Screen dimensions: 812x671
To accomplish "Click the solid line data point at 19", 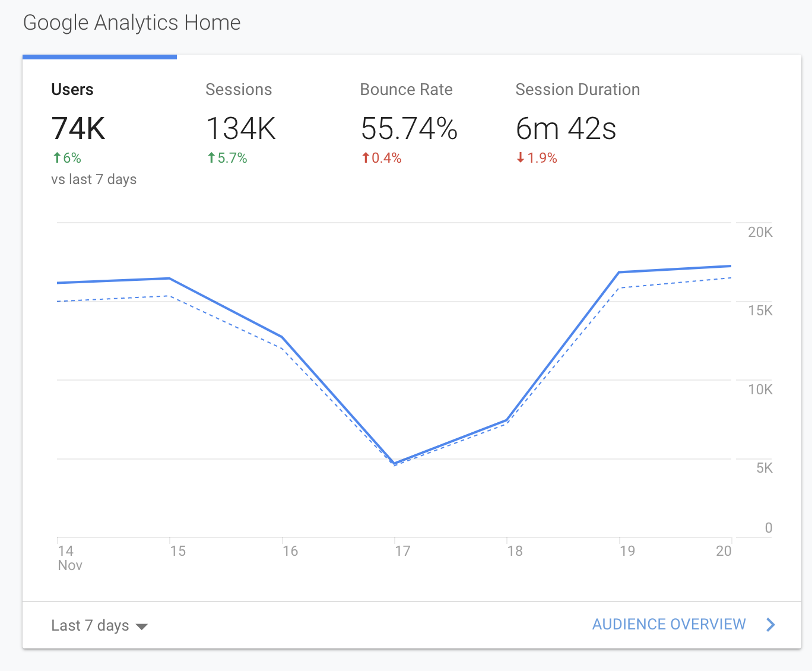I will [619, 273].
